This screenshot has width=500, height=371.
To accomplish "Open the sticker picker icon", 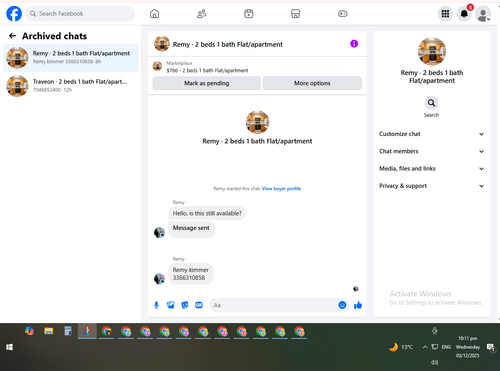I will tap(185, 305).
